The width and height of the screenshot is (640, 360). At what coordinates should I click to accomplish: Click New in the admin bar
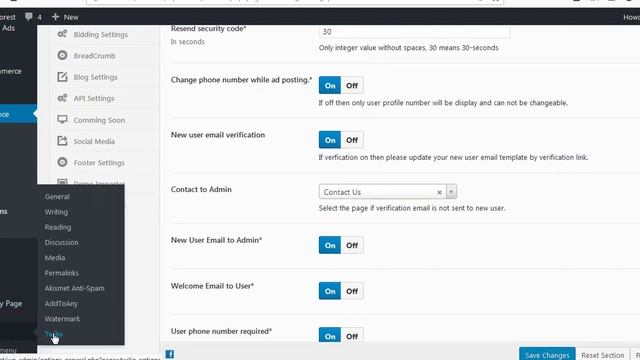click(71, 17)
